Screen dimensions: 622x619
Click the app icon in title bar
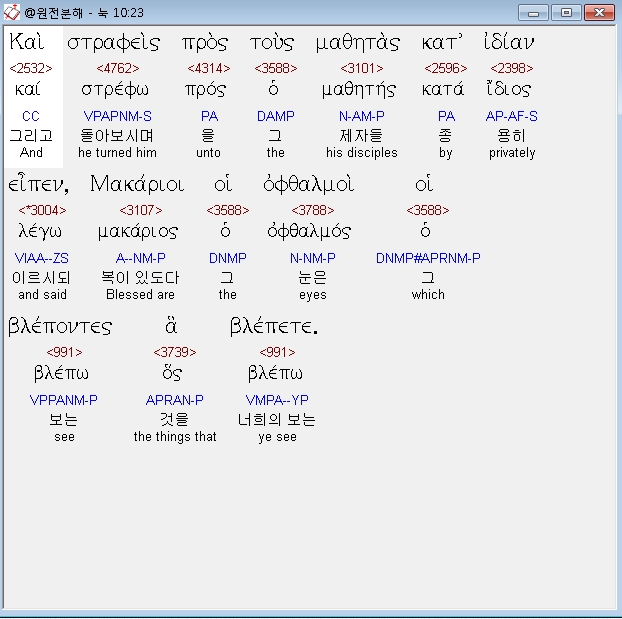(12, 12)
